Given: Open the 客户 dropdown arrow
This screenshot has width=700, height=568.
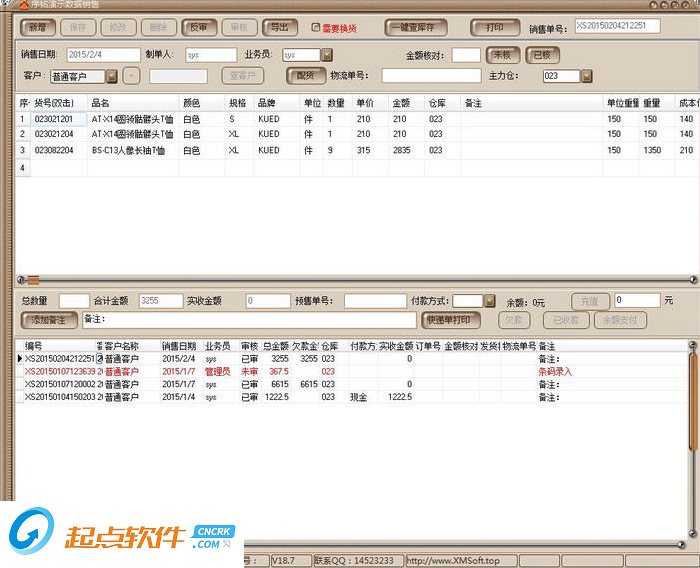Looking at the screenshot, I should pyautogui.click(x=112, y=76).
